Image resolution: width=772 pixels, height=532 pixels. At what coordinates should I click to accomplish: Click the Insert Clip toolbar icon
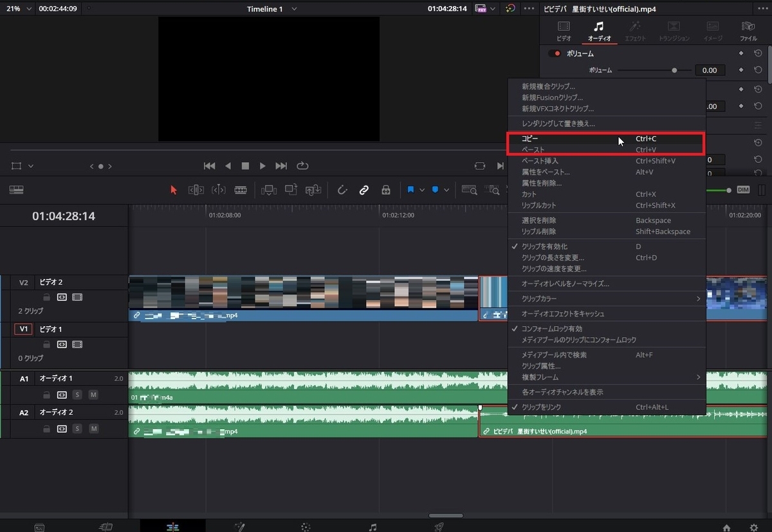pyautogui.click(x=268, y=190)
